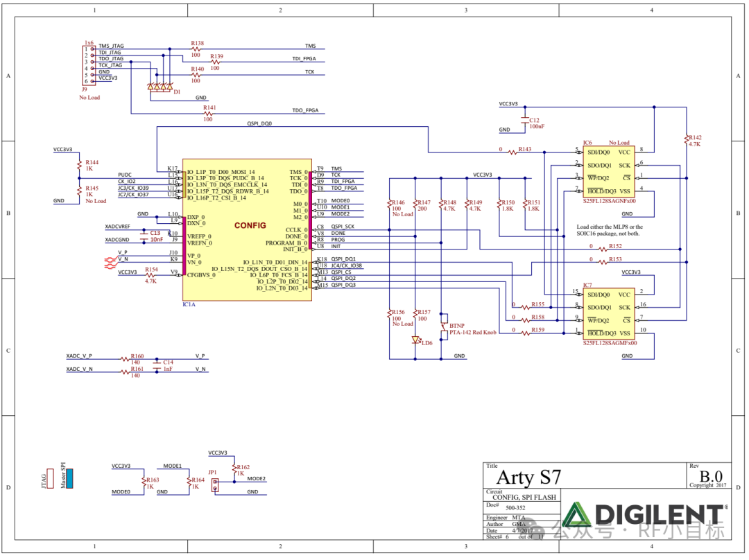Select the MLP8/SOIC16 load note text
749x560 pixels.
pos(610,230)
